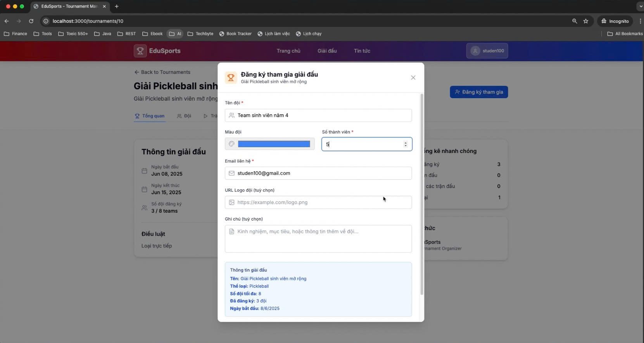644x343 pixels.
Task: Click the URL Logo đội input
Action: (318, 202)
